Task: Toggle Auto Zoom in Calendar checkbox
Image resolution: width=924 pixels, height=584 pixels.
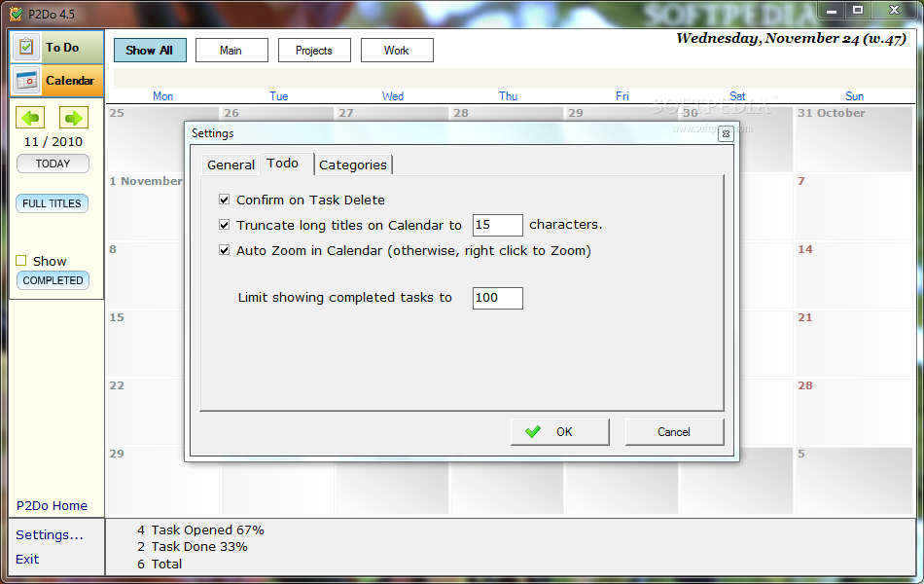Action: click(x=224, y=250)
